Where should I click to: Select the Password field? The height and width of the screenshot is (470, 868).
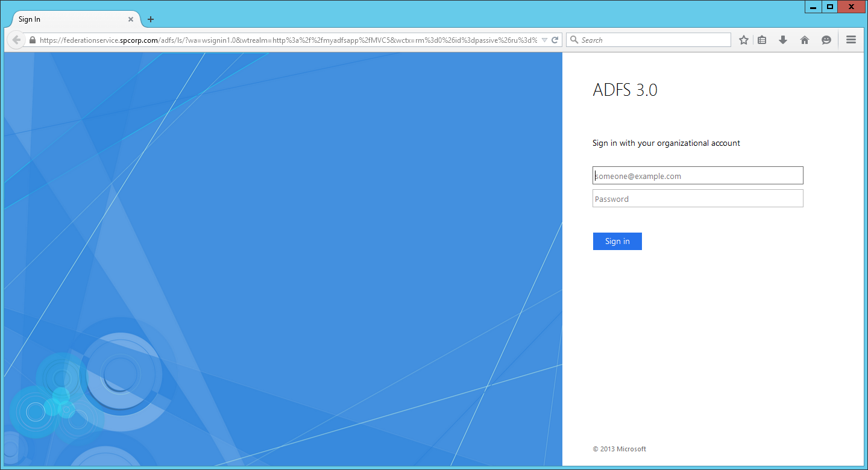697,198
